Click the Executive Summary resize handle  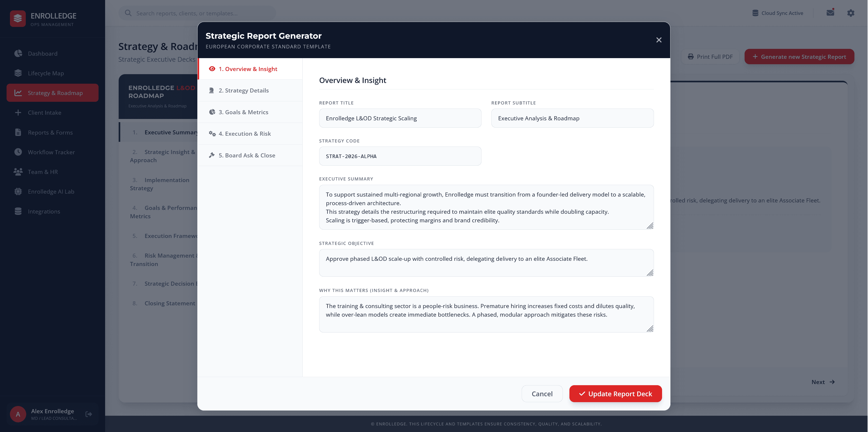650,225
